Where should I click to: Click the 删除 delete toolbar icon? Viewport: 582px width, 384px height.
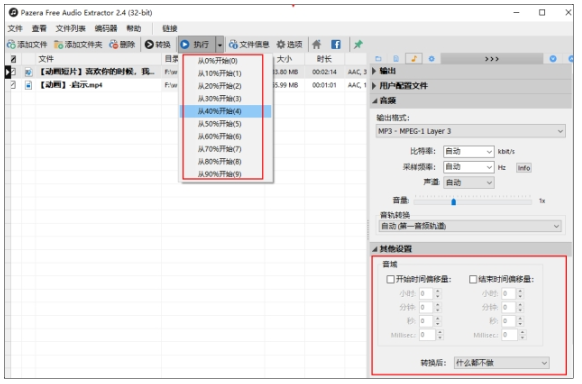click(x=114, y=45)
